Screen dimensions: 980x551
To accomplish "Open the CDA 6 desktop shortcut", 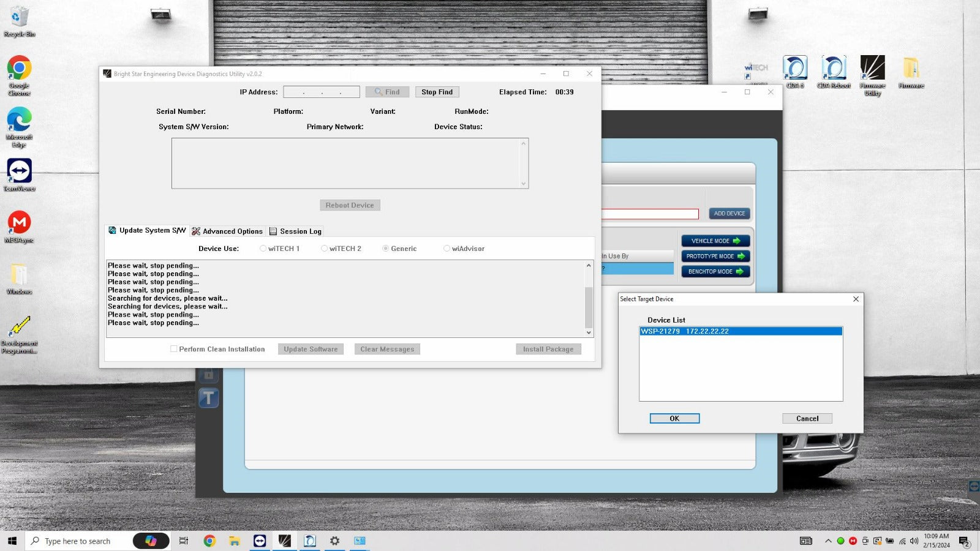I will pyautogui.click(x=795, y=68).
